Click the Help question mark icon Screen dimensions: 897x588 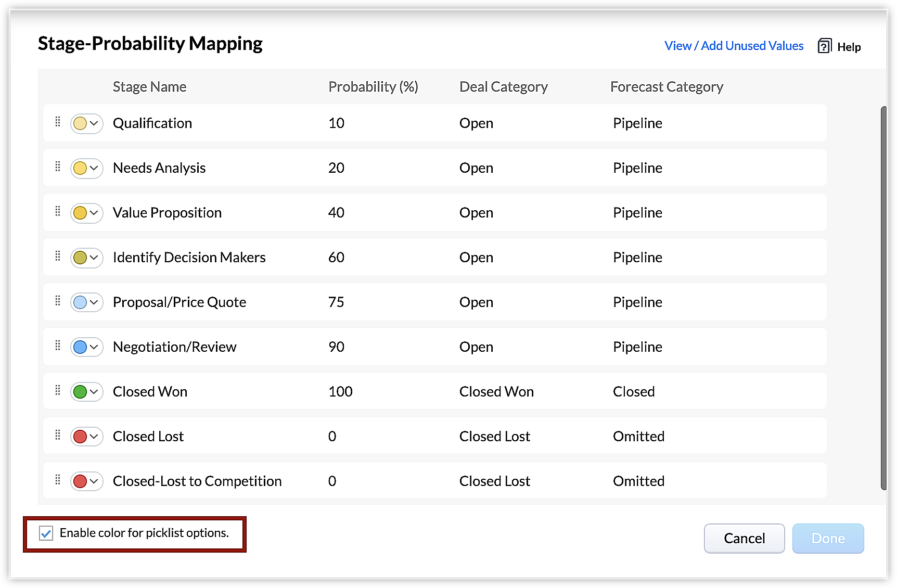[824, 46]
